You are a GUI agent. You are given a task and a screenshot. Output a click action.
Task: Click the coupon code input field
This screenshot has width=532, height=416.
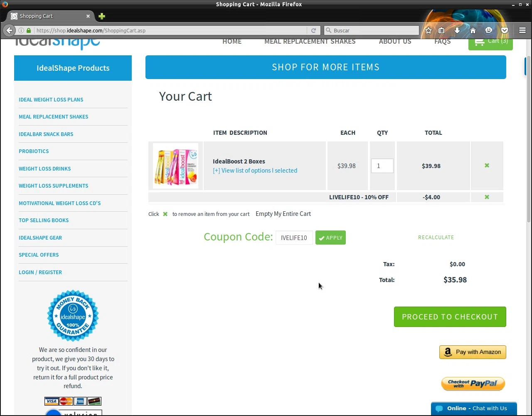click(294, 238)
